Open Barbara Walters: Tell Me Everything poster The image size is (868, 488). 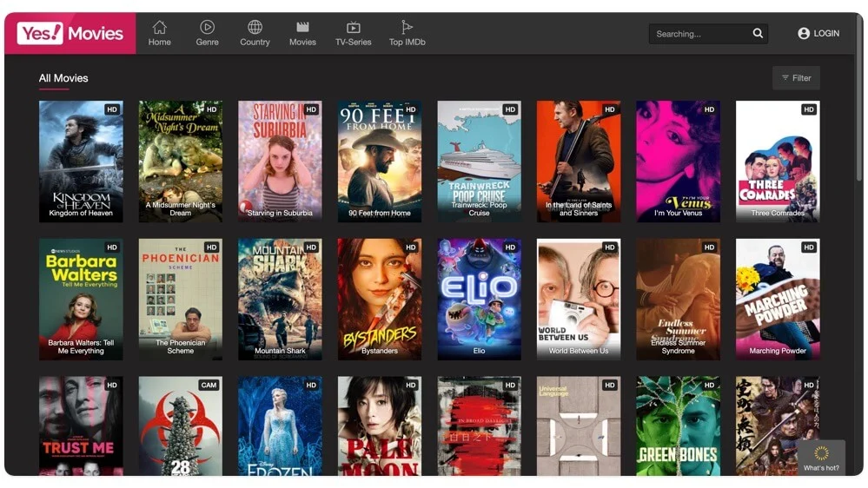click(x=81, y=300)
